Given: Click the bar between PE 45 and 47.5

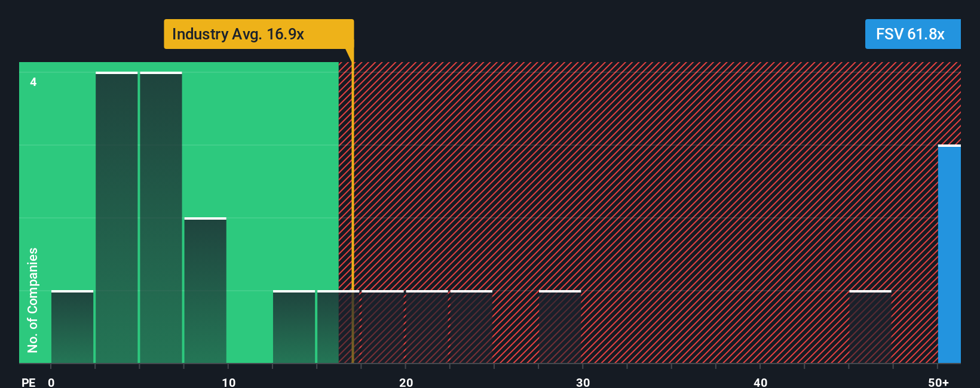Looking at the screenshot, I should tap(870, 327).
